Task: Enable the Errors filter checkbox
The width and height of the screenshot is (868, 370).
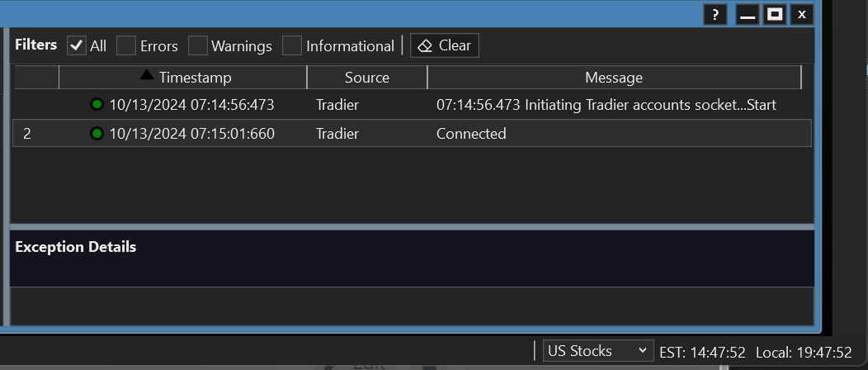Action: (x=126, y=45)
